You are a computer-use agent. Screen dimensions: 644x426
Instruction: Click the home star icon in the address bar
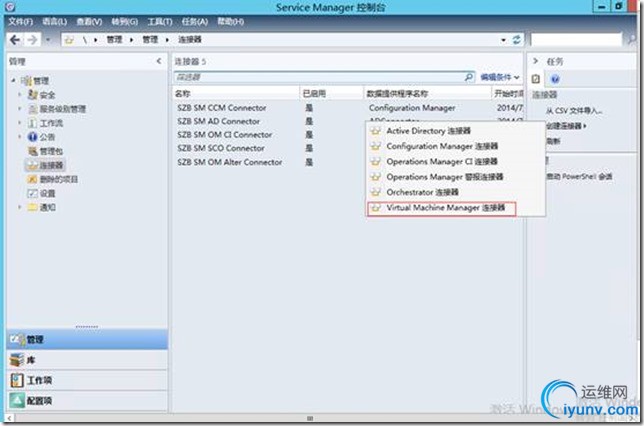click(69, 40)
